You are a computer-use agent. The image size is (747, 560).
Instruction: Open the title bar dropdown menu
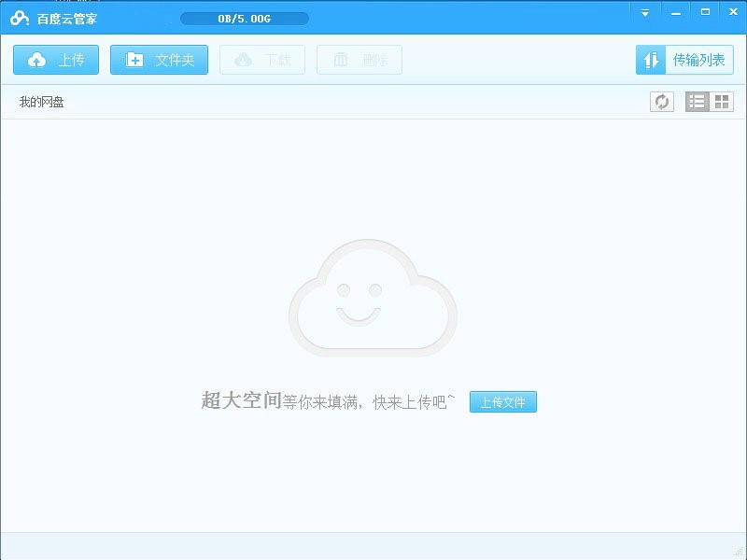(x=645, y=13)
